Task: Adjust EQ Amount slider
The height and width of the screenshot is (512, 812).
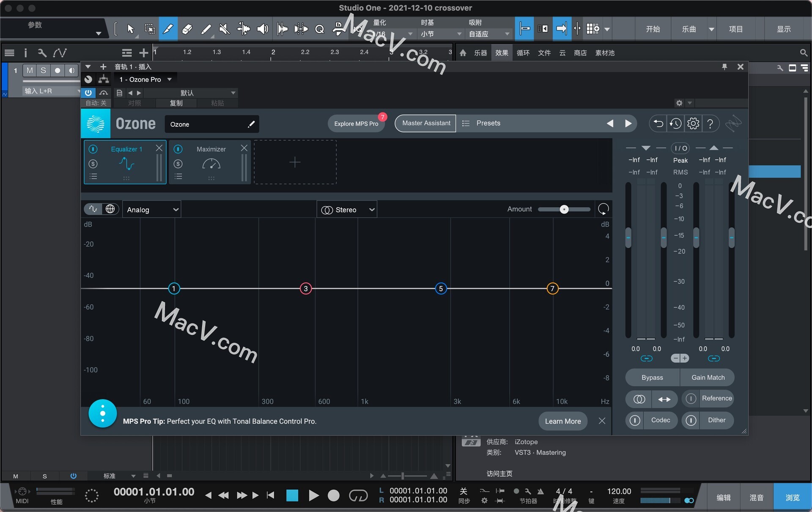Action: [564, 209]
